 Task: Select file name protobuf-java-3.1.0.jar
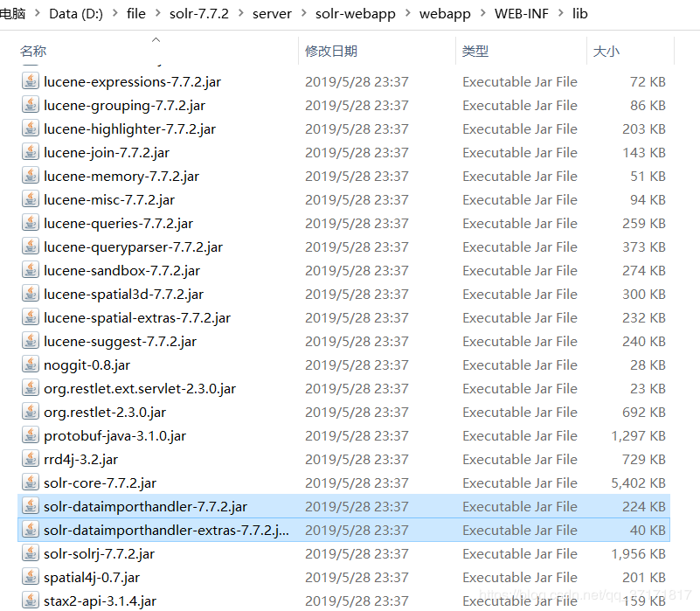point(114,436)
